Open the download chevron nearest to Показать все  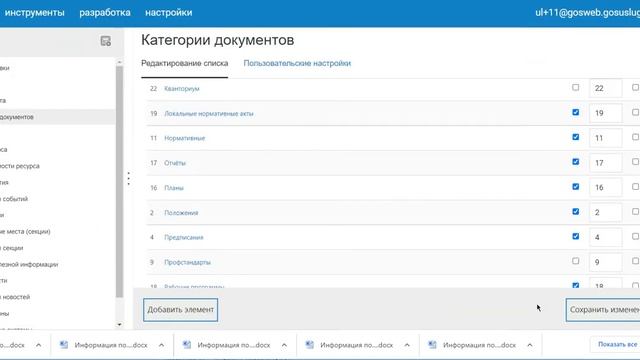pyautogui.click(x=529, y=345)
